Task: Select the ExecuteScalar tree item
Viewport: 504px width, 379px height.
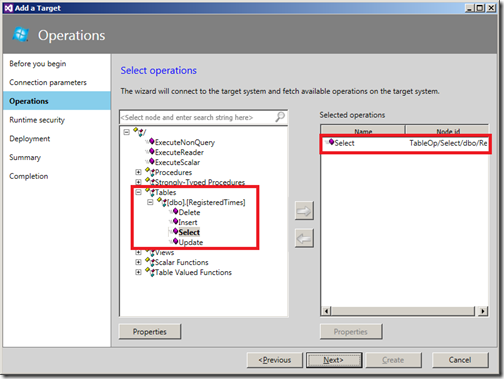Action: click(x=177, y=162)
